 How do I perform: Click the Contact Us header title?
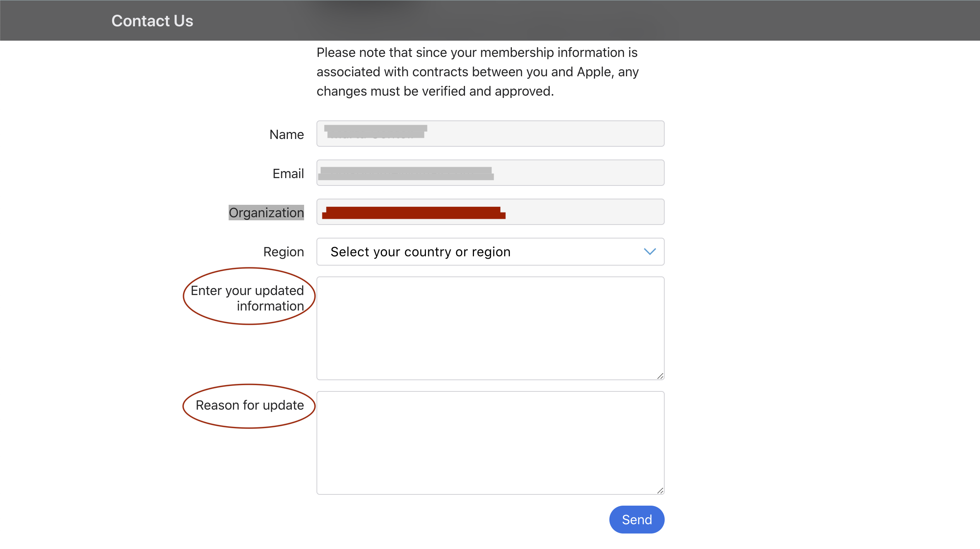(152, 21)
